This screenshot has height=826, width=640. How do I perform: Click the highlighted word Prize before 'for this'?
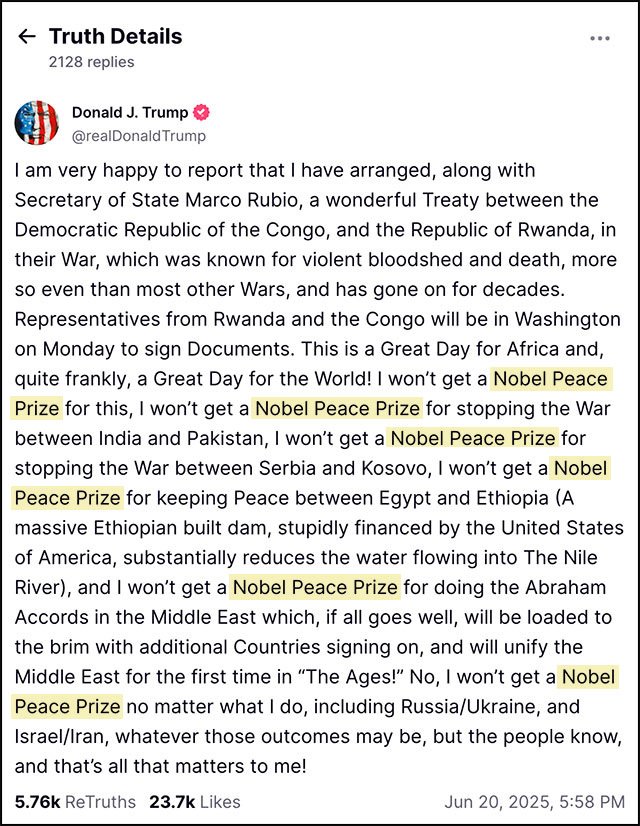36,408
